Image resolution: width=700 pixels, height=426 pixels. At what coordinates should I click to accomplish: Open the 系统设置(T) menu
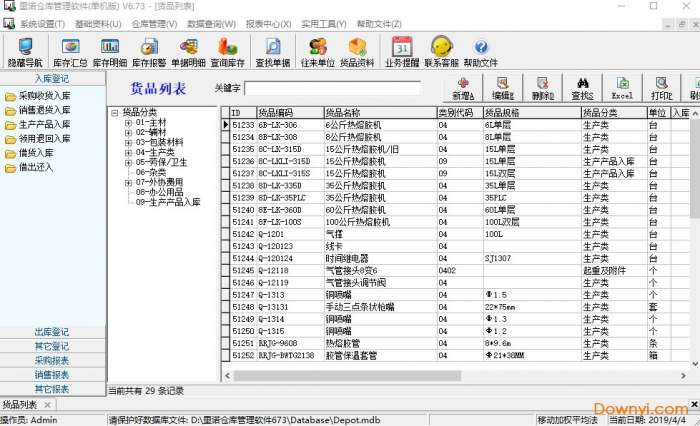tap(42, 24)
